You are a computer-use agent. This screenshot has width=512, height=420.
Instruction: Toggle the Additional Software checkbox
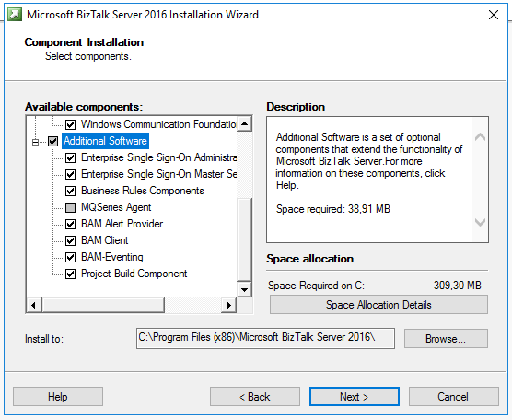point(52,141)
